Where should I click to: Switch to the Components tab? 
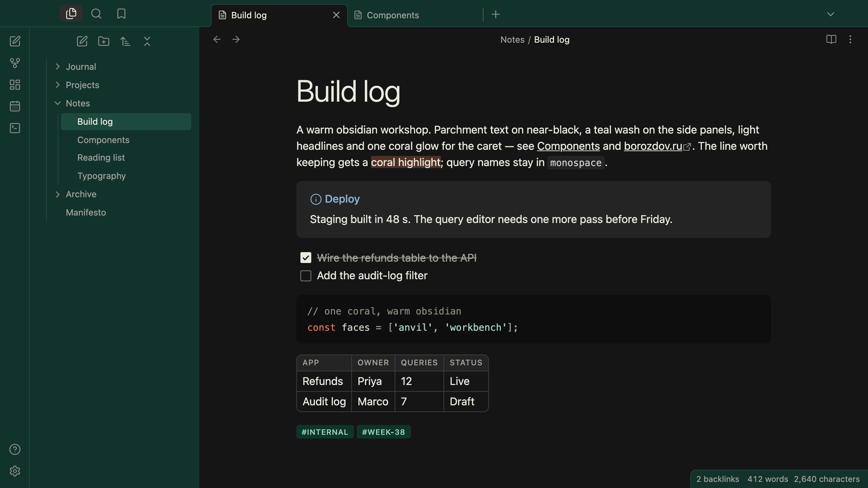pos(415,15)
